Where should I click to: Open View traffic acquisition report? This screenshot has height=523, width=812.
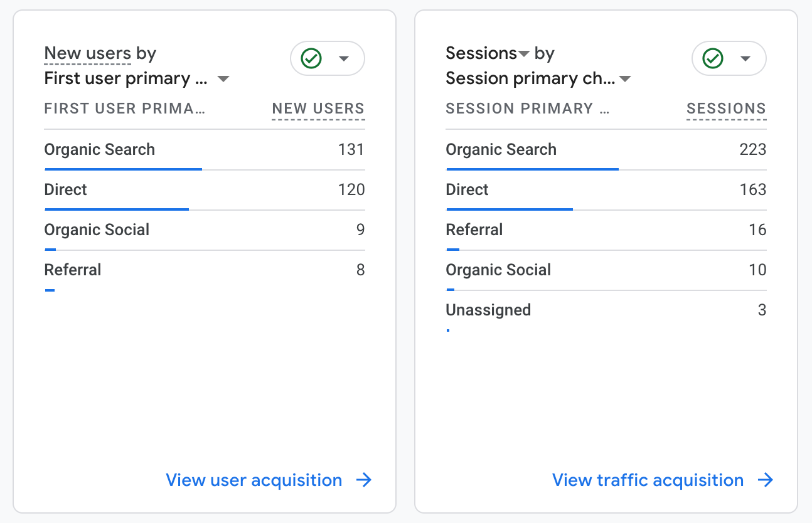click(648, 480)
